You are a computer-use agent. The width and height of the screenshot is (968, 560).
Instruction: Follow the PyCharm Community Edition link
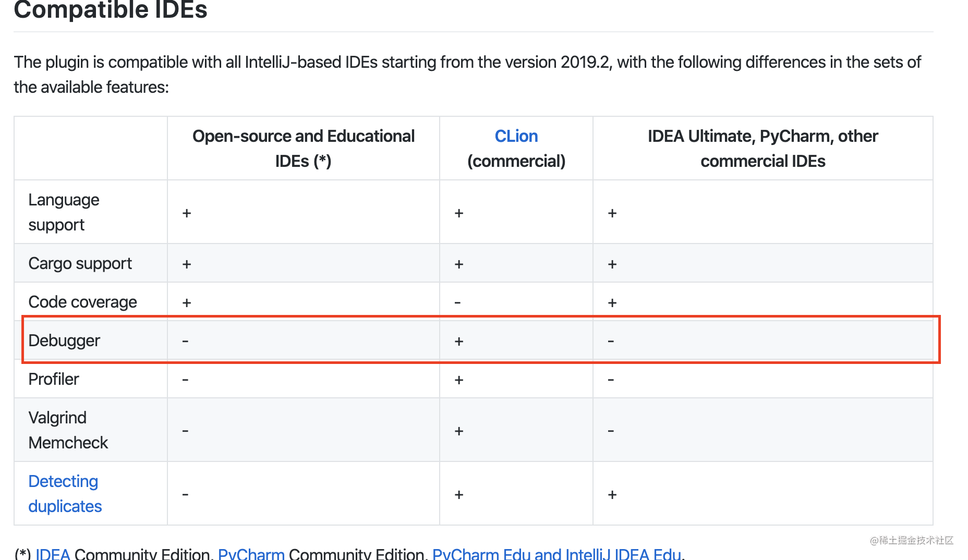(251, 554)
